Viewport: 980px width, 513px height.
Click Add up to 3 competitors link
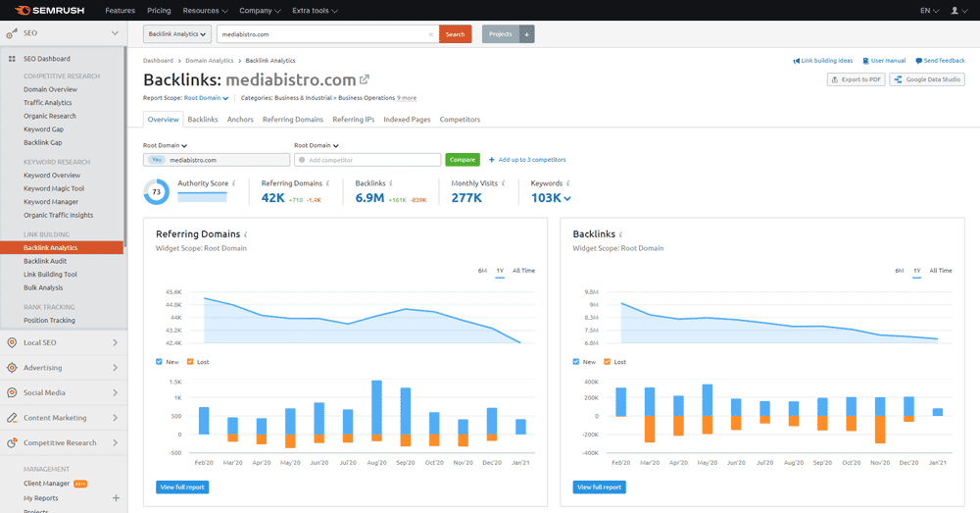527,160
